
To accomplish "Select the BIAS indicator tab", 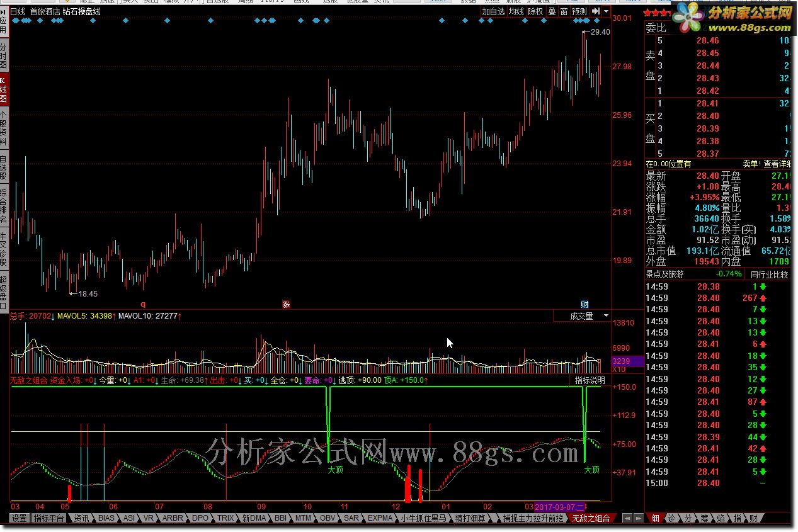I will (x=106, y=518).
